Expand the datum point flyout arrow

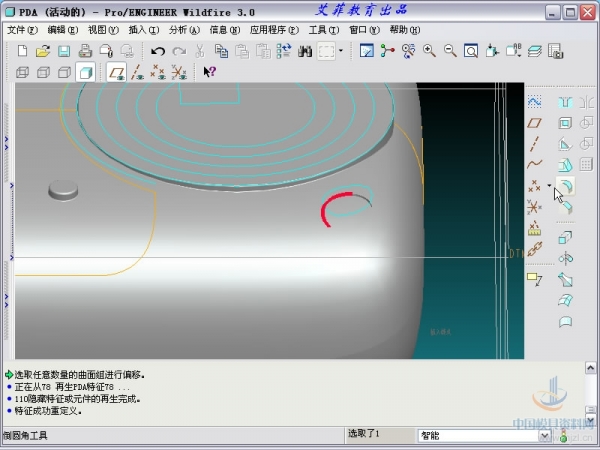pyautogui.click(x=549, y=186)
